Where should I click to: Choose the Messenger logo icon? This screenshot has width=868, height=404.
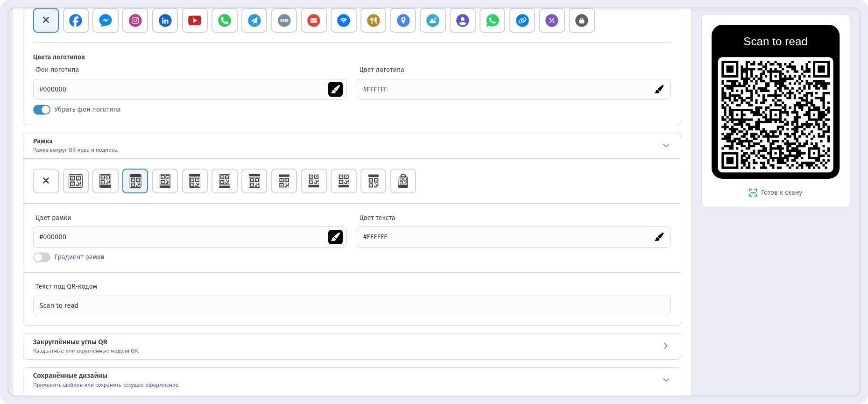[x=106, y=21]
